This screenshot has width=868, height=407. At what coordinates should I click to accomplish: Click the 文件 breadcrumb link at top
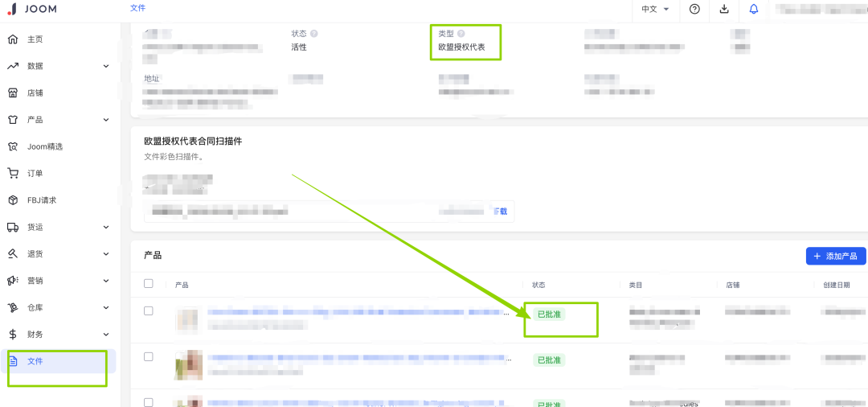(x=138, y=8)
